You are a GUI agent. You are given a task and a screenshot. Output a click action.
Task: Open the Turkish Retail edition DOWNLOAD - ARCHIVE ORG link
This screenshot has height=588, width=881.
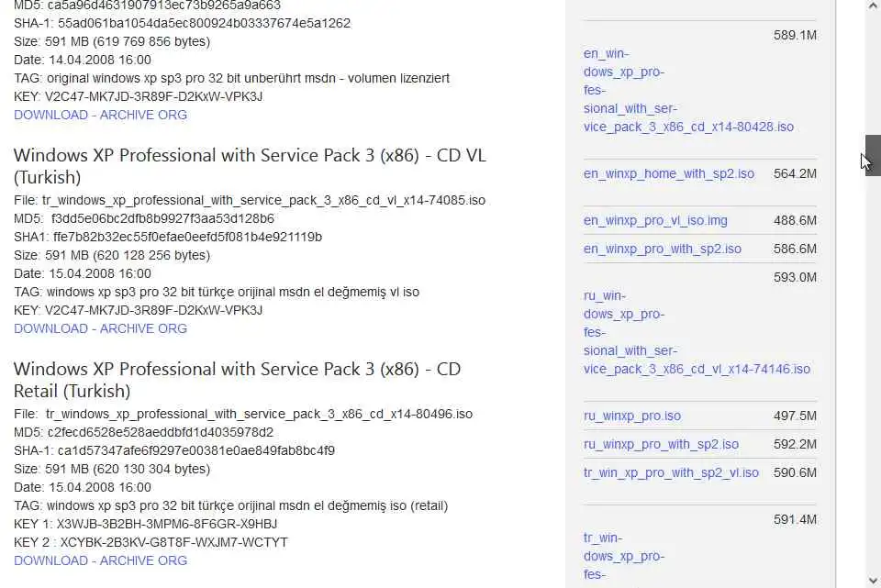point(100,560)
